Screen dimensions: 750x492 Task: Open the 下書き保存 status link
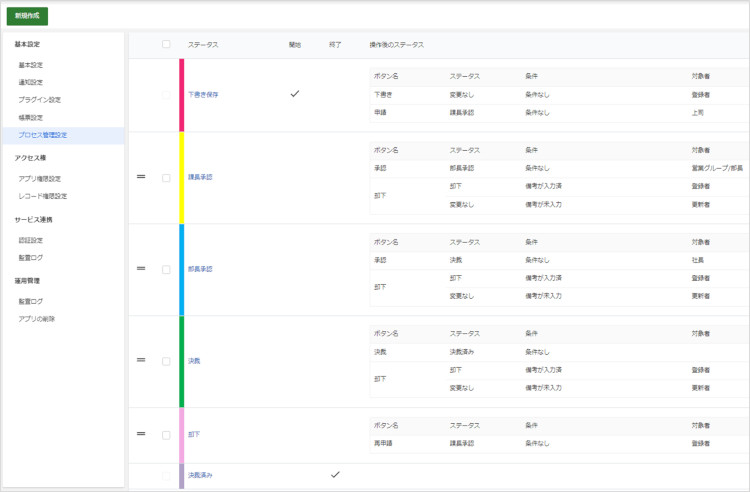pos(203,95)
